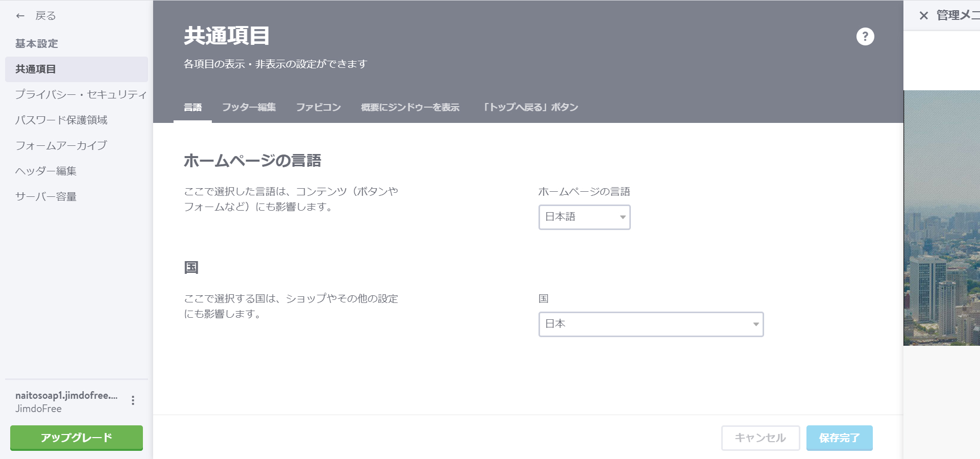The height and width of the screenshot is (459, 980).
Task: Expand the 国 dropdown showing 日本
Action: [650, 324]
